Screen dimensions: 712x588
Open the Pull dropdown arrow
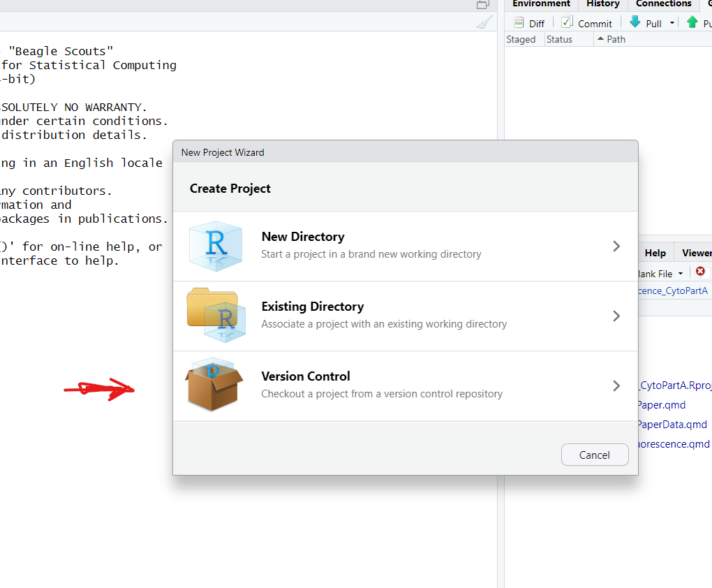tap(672, 23)
